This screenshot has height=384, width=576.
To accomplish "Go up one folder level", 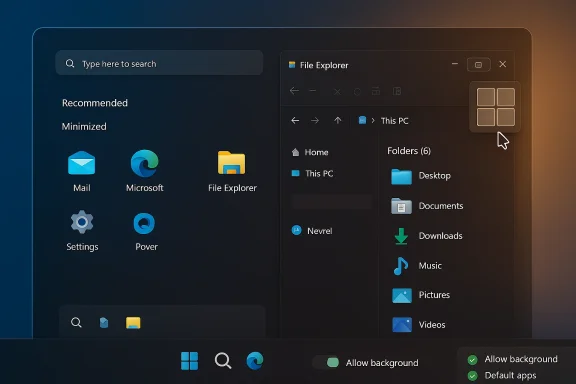I will pos(338,121).
